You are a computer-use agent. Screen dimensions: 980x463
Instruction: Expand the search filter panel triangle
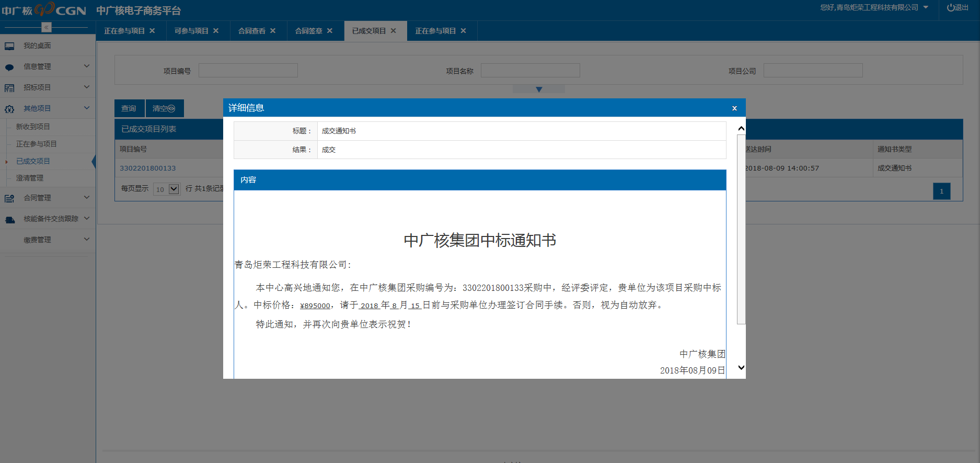click(539, 89)
